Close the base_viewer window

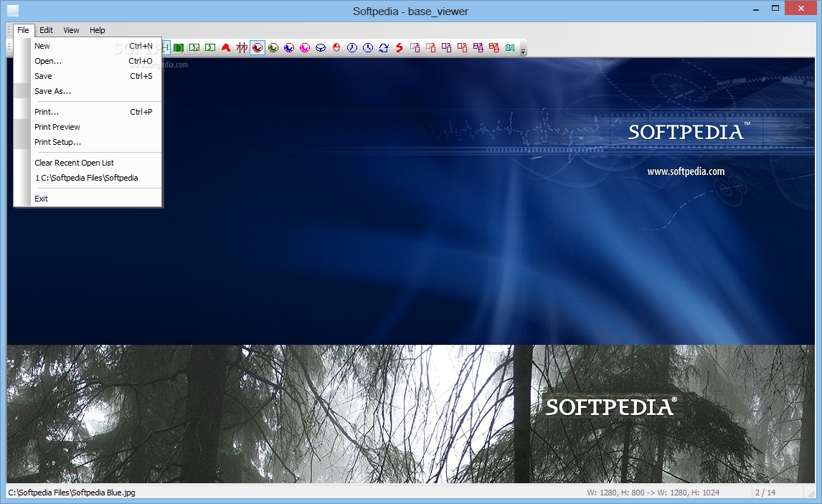801,9
